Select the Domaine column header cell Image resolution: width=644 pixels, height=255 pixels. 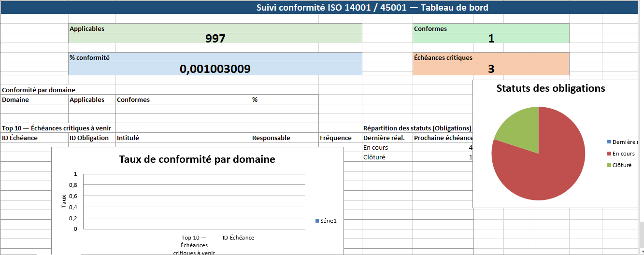(34, 99)
